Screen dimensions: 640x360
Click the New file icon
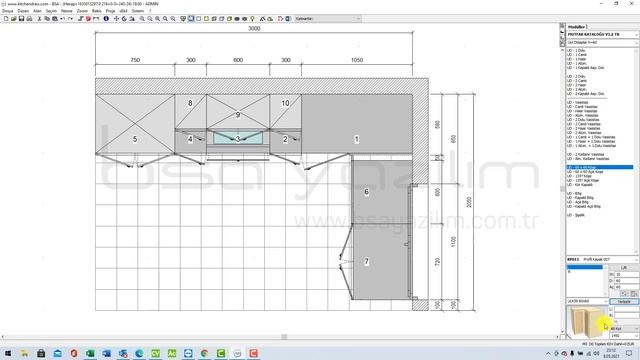coord(6,19)
